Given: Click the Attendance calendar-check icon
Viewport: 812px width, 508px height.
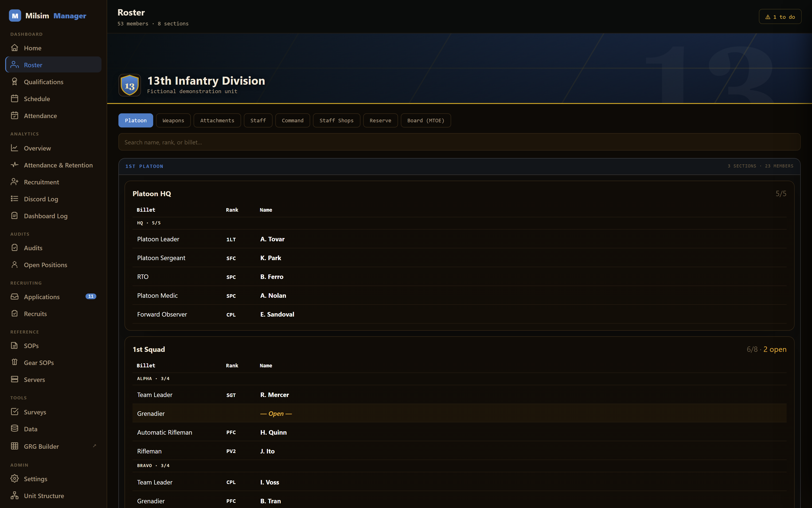Looking at the screenshot, I should tap(14, 115).
